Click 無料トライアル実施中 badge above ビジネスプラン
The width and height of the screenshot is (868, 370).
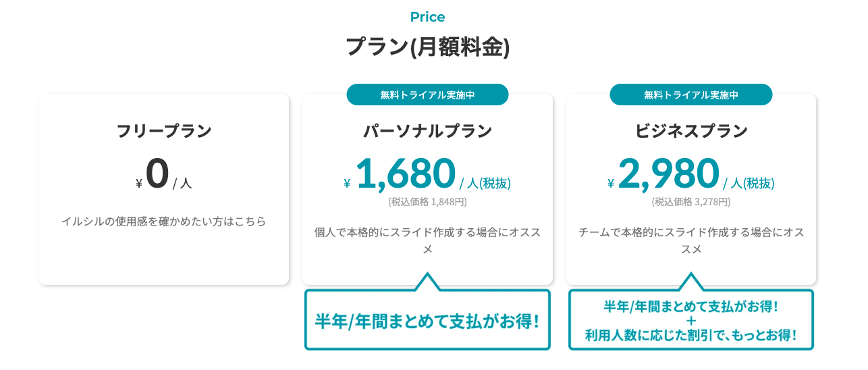click(x=691, y=95)
